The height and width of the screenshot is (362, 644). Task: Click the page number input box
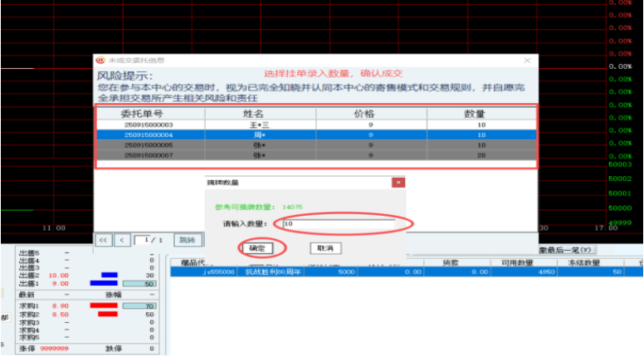(142, 240)
